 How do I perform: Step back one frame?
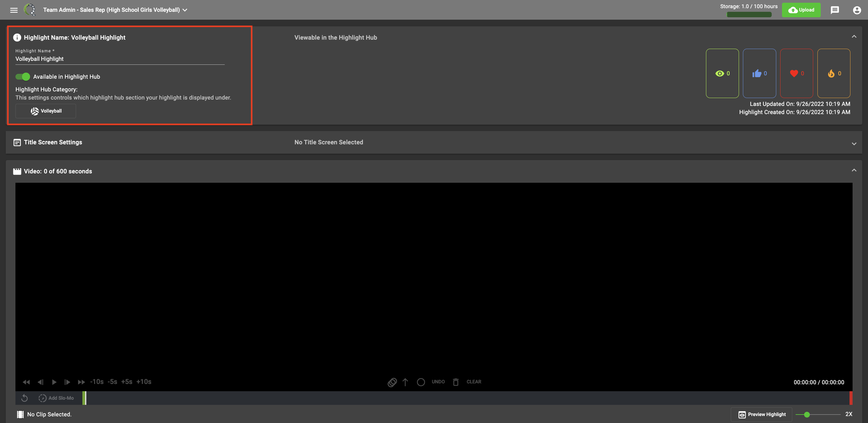(x=41, y=382)
